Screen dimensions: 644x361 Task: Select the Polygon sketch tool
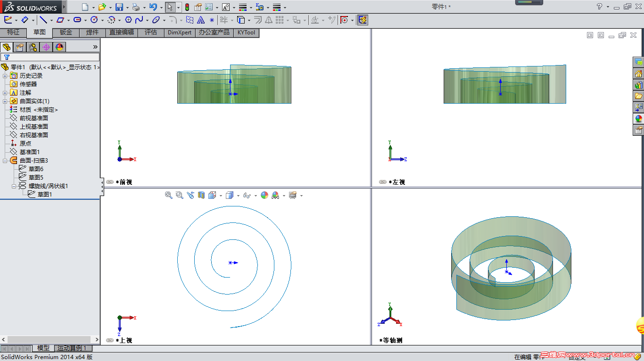(128, 20)
